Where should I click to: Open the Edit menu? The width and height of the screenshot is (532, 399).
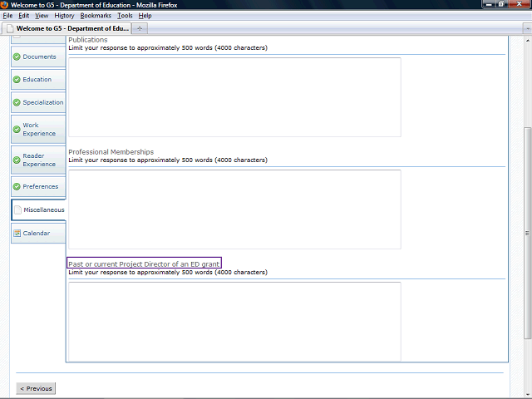point(24,16)
